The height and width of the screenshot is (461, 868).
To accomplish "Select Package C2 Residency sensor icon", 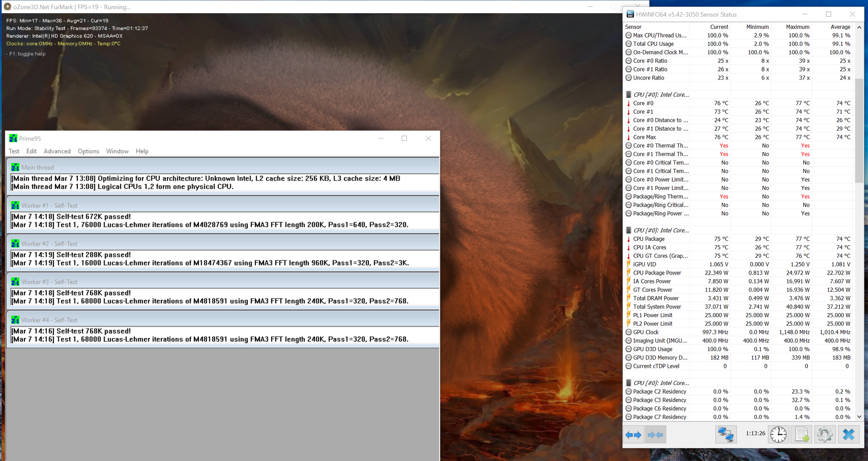I will point(628,392).
